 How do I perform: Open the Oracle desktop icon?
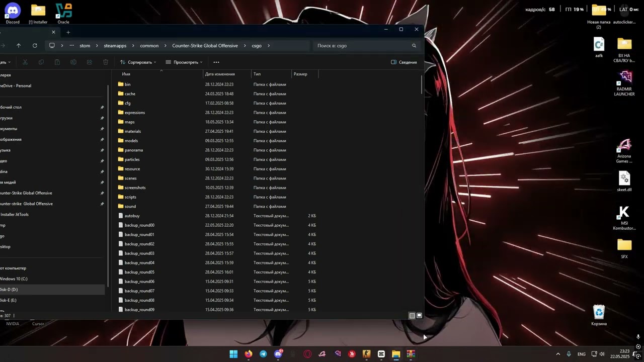(63, 14)
